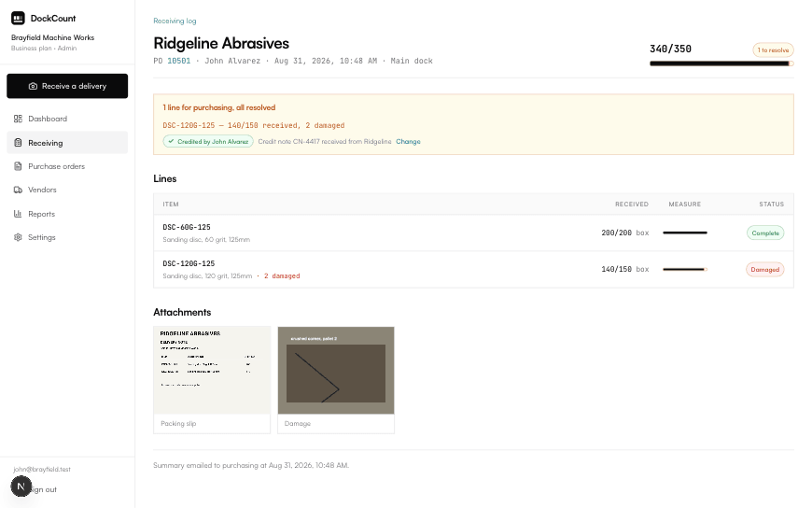Click 'Business plan · Admin' subtitle
Screen dimensions: 812x508
44,49
